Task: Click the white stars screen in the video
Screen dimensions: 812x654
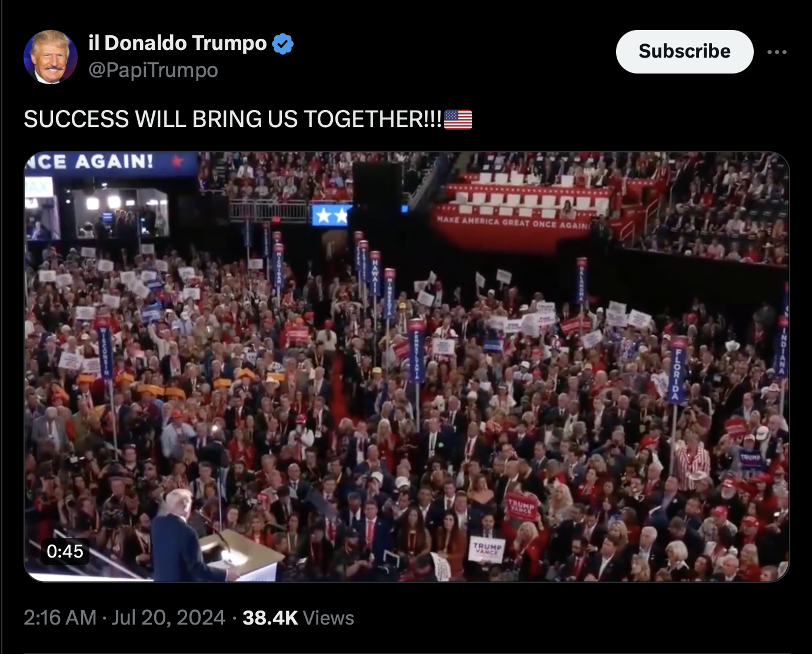Action: (331, 215)
